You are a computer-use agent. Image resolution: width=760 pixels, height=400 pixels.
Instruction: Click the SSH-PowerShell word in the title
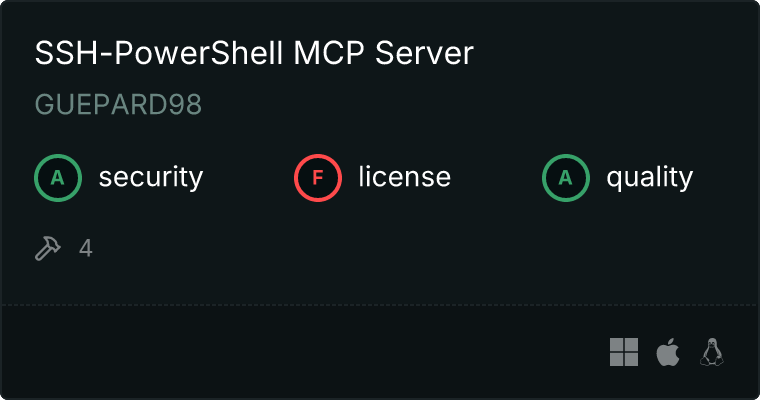[x=158, y=52]
